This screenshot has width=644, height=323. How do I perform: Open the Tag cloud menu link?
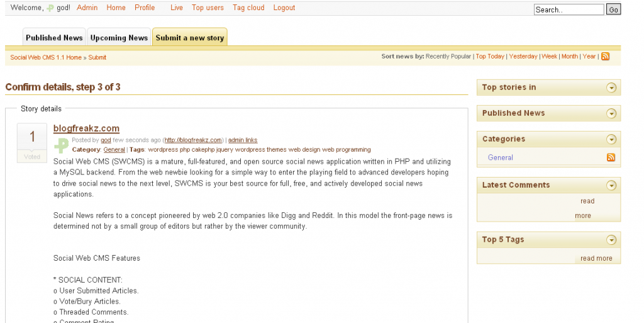[248, 8]
